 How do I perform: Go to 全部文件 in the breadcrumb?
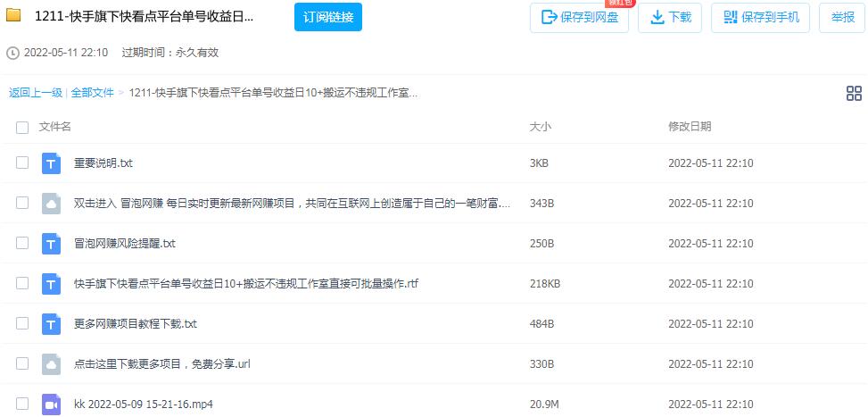point(93,93)
